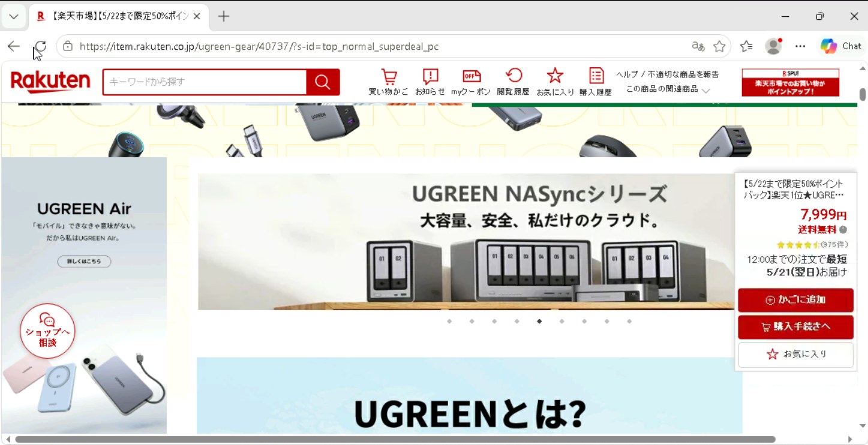Open the 975件 reviews link

[834, 245]
